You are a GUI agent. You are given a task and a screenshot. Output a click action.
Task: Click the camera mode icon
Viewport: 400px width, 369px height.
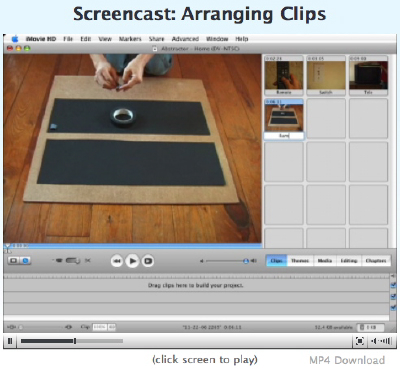58,261
